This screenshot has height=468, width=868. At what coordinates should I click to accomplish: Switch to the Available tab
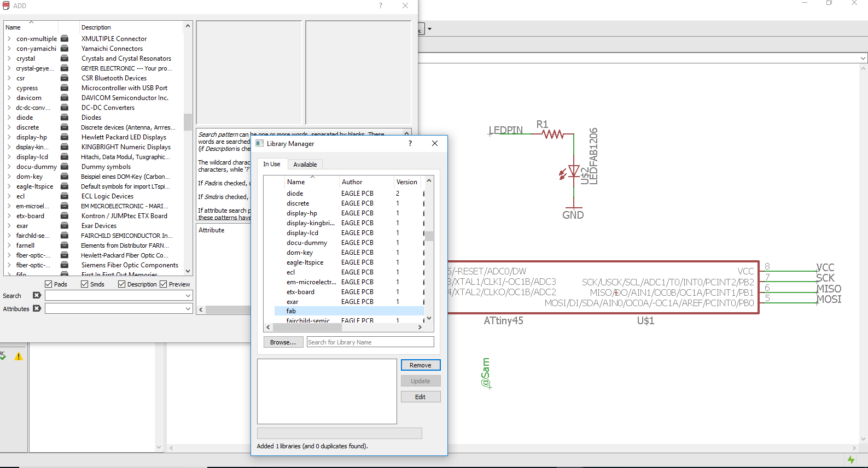pos(305,165)
